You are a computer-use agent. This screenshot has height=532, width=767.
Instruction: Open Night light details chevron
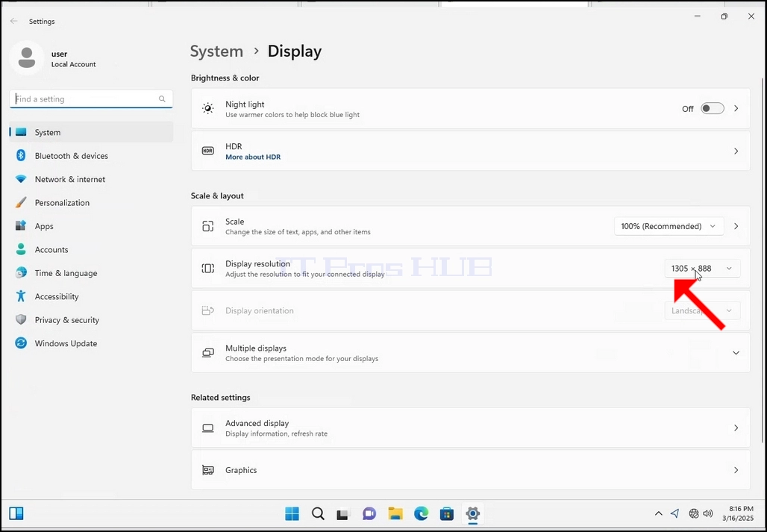(736, 108)
